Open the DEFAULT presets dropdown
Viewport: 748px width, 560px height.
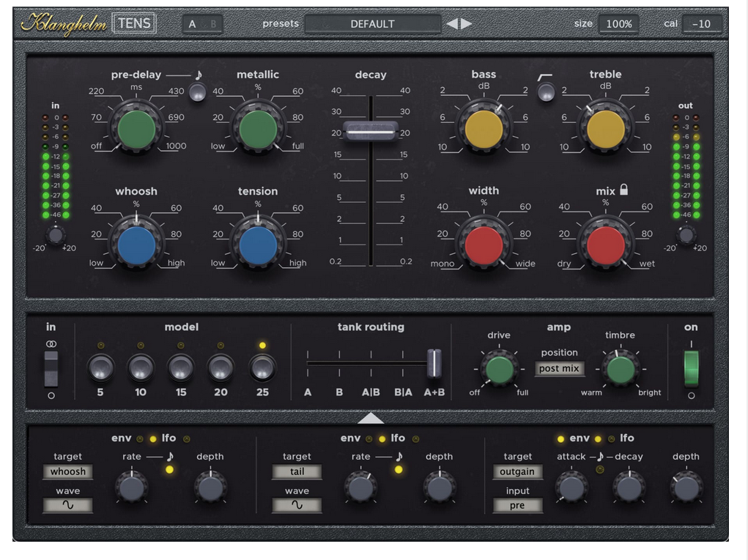373,24
